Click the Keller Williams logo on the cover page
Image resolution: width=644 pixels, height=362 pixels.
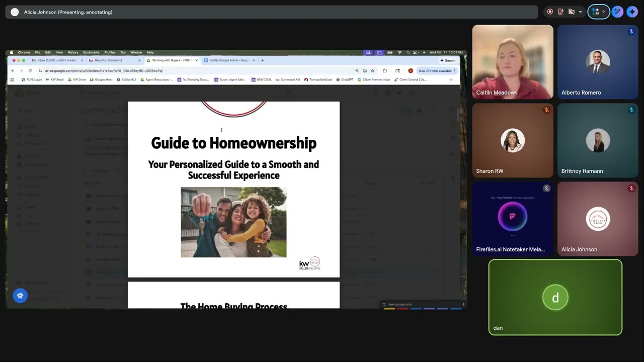point(309,264)
